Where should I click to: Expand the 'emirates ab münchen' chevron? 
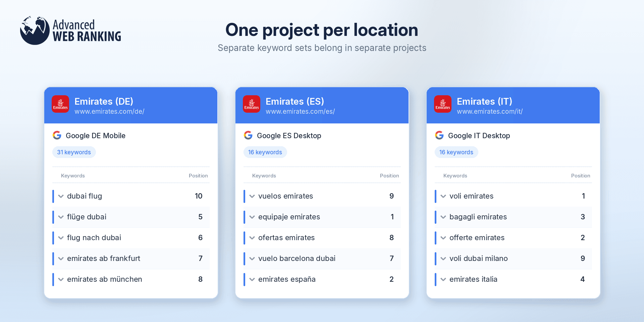(61, 279)
